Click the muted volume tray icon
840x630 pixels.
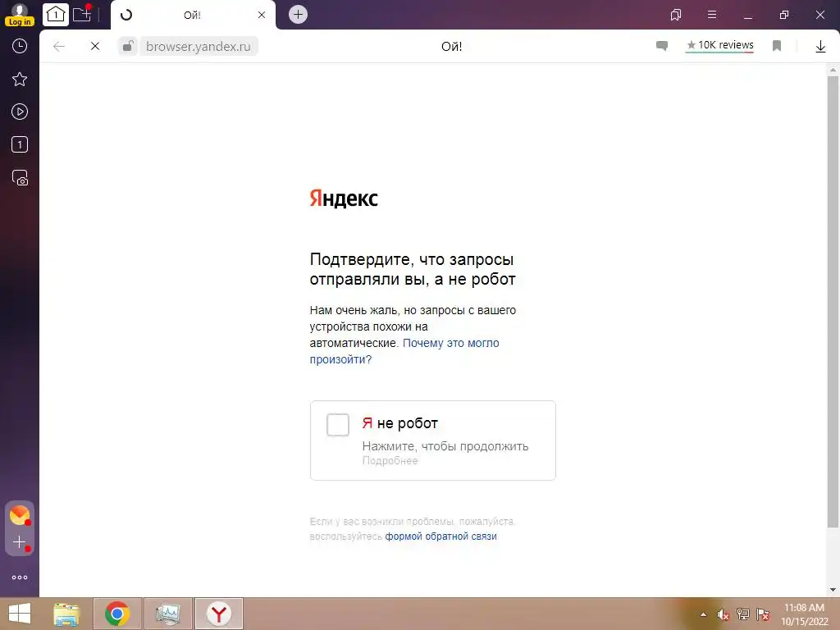click(723, 614)
